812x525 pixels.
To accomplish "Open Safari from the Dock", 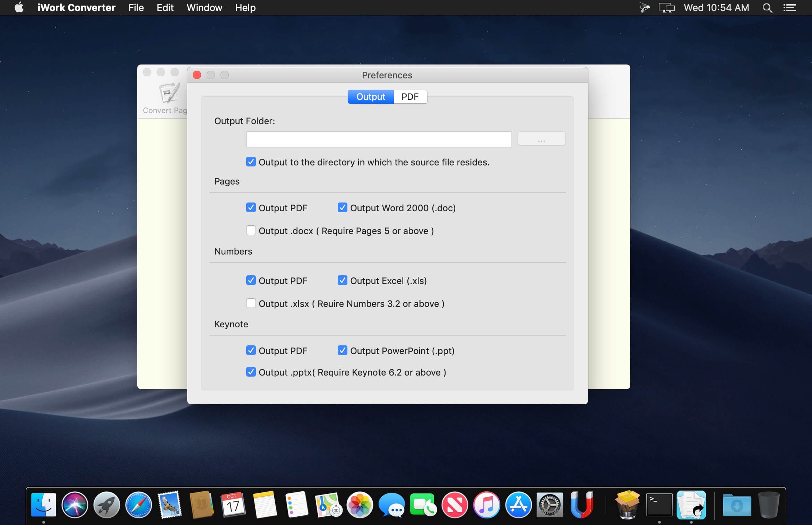I will tap(138, 506).
